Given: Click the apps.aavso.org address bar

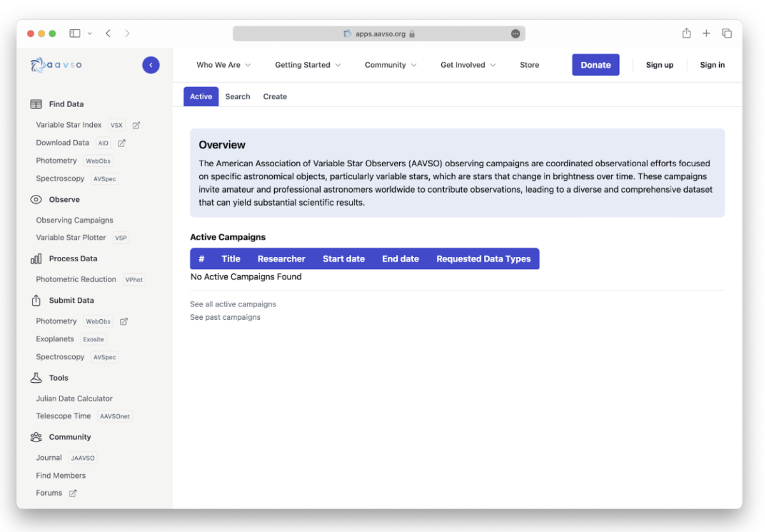Looking at the screenshot, I should coord(379,34).
